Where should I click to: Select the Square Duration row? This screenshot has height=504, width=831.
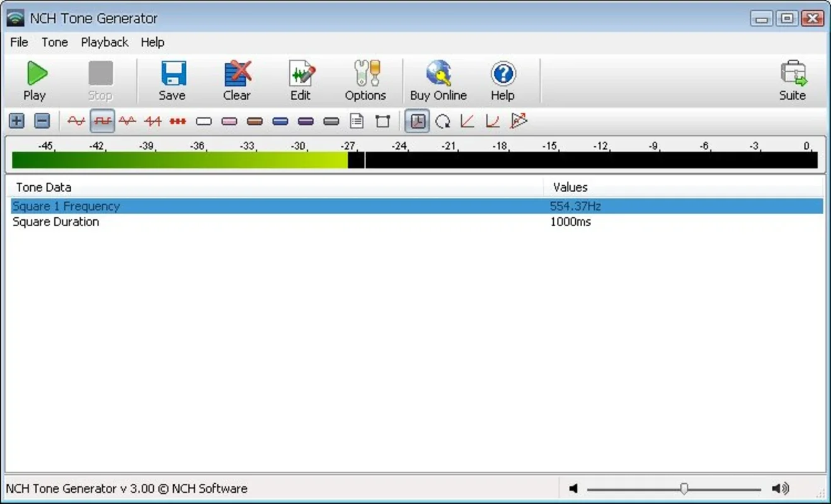point(417,222)
